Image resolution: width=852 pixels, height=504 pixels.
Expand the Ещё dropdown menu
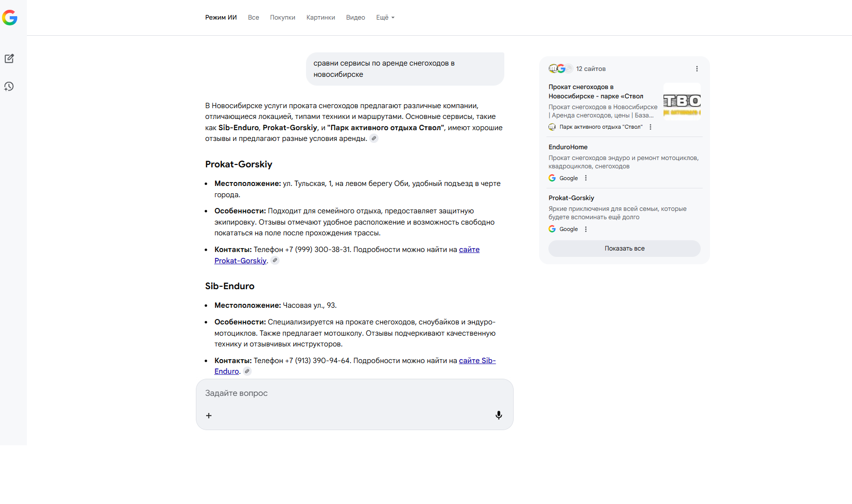pyautogui.click(x=385, y=18)
